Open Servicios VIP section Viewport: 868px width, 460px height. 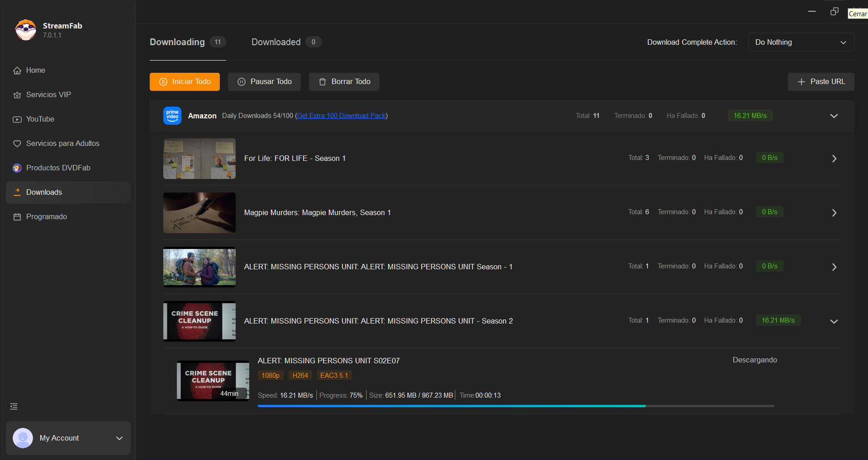[48, 95]
